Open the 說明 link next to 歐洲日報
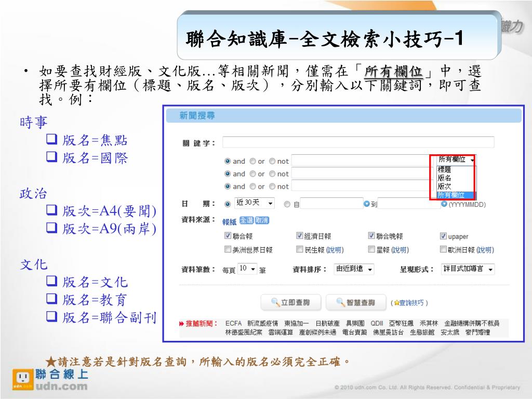Image resolution: width=532 pixels, height=399 pixels. 485,250
